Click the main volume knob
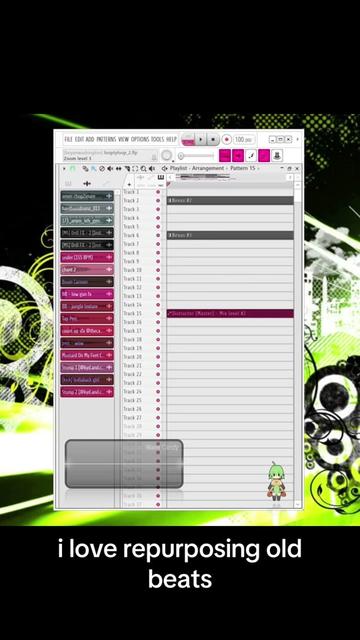This screenshot has height=640, width=360. (166, 156)
